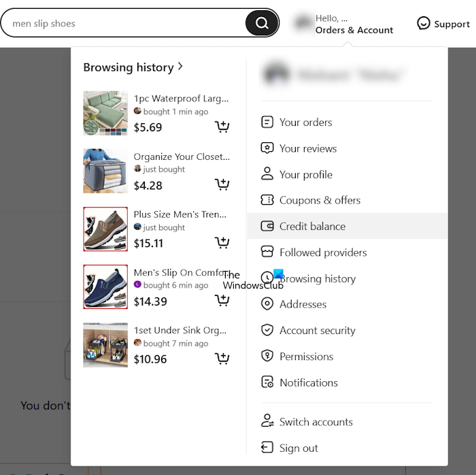
Task: Add the $5.69 waterproof item to cart
Action: click(222, 127)
